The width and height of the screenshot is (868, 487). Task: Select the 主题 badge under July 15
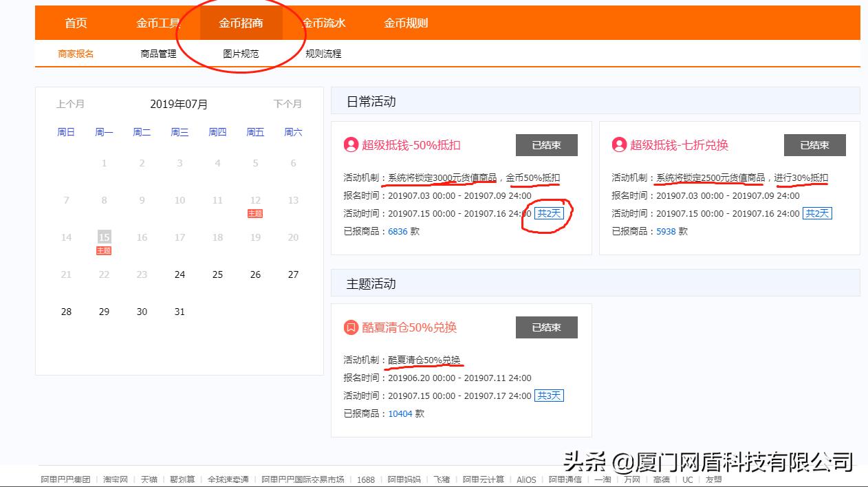(103, 250)
